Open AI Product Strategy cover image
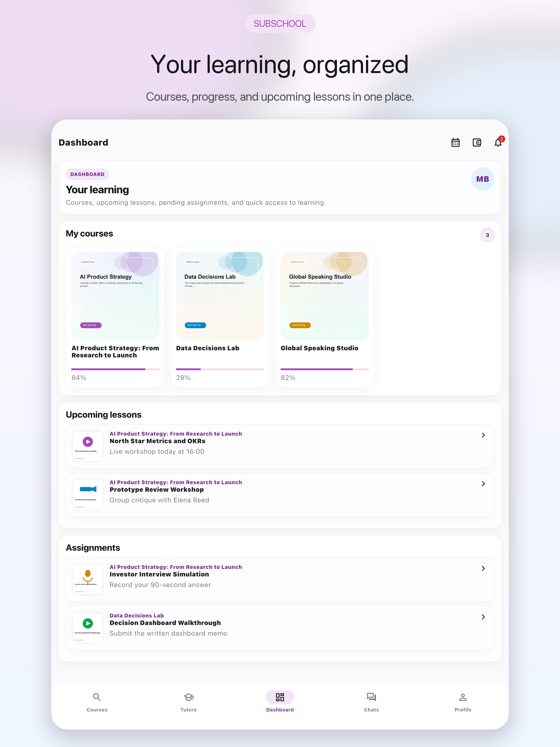Screen dimensions: 560x747 point(115,296)
